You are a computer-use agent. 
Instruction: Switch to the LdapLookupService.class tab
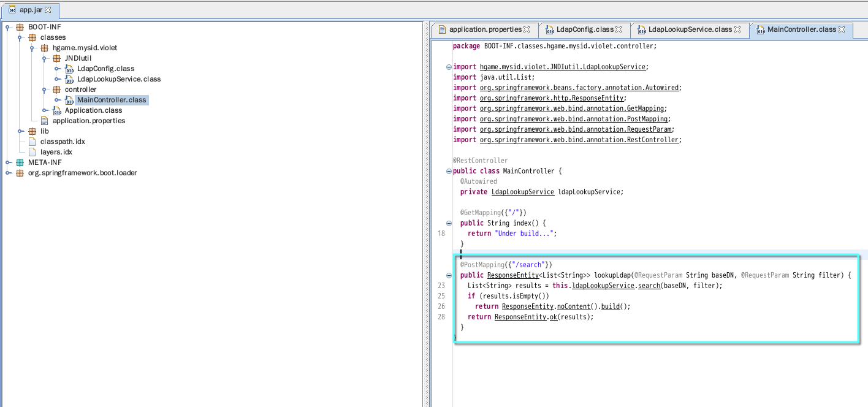tap(690, 29)
